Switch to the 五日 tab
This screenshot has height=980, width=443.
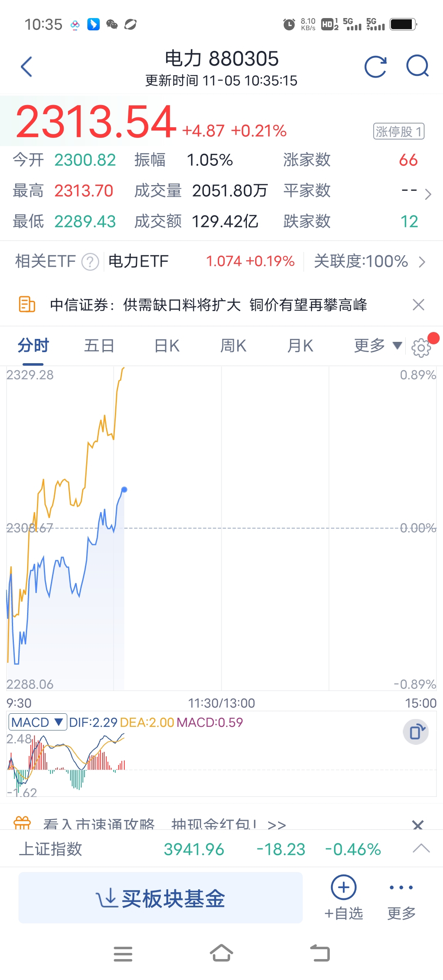pos(99,346)
